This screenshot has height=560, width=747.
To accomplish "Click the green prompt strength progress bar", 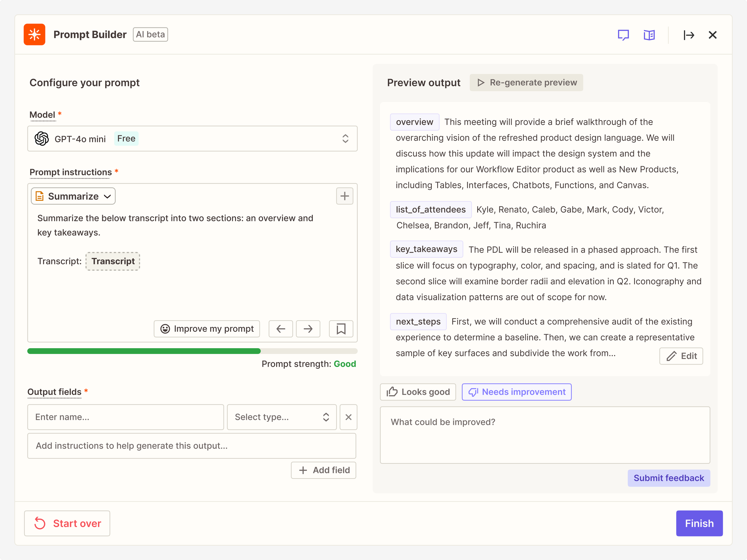I will click(x=144, y=351).
